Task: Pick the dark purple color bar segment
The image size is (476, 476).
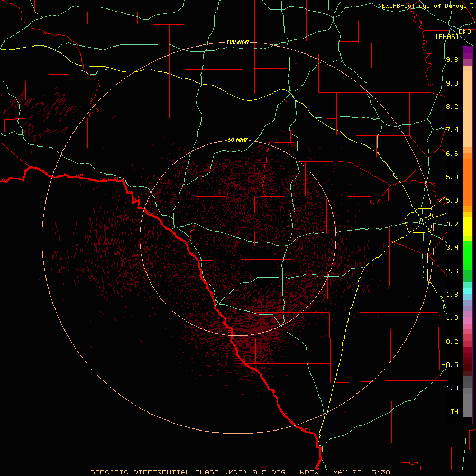Action: (x=467, y=53)
